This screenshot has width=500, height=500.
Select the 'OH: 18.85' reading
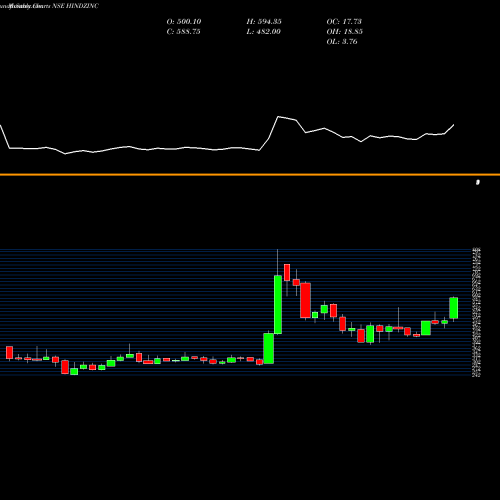click(345, 32)
